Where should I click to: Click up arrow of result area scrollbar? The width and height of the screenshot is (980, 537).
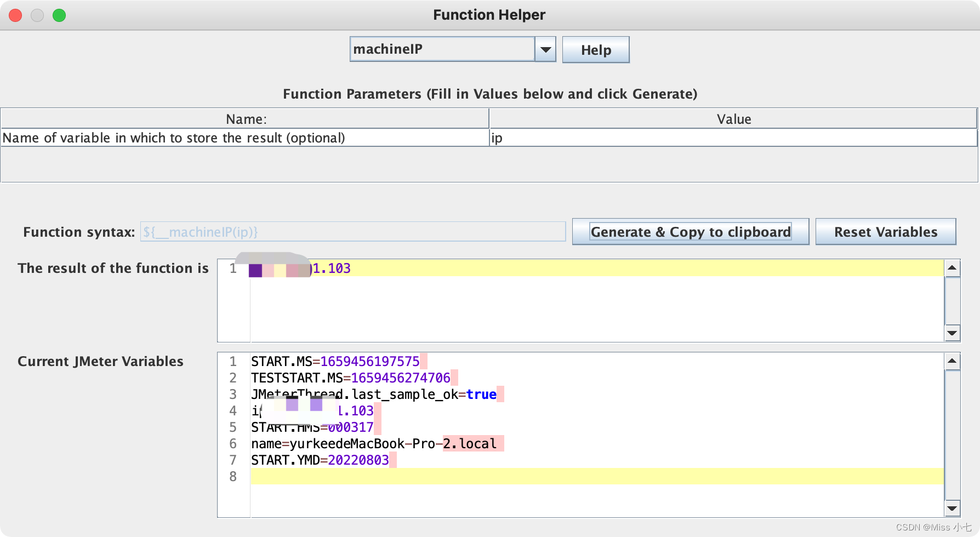coord(953,268)
